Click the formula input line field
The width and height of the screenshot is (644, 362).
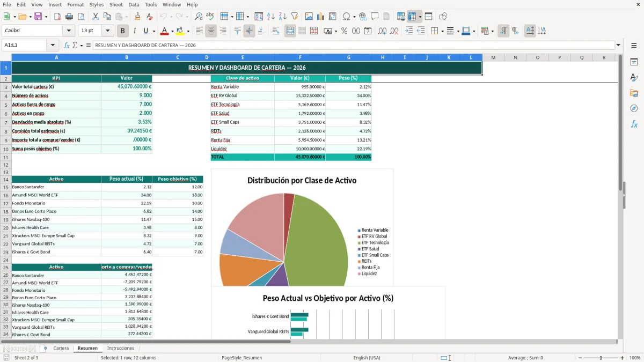coord(353,45)
